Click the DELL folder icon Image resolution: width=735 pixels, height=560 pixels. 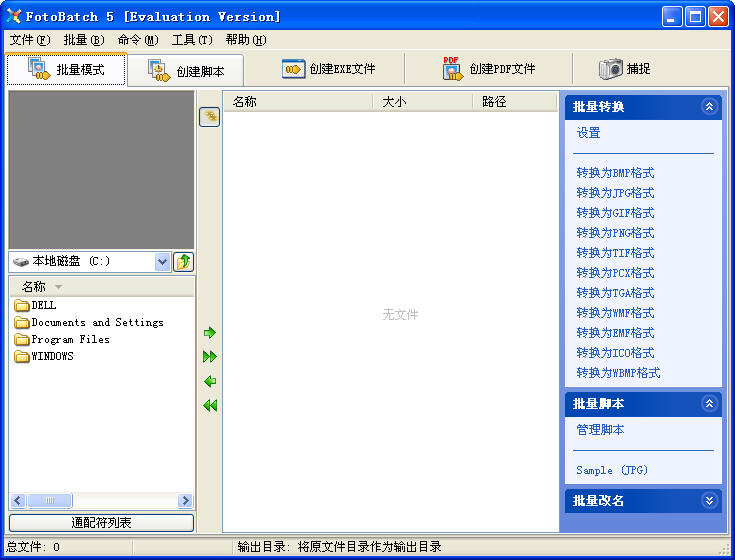pos(22,306)
